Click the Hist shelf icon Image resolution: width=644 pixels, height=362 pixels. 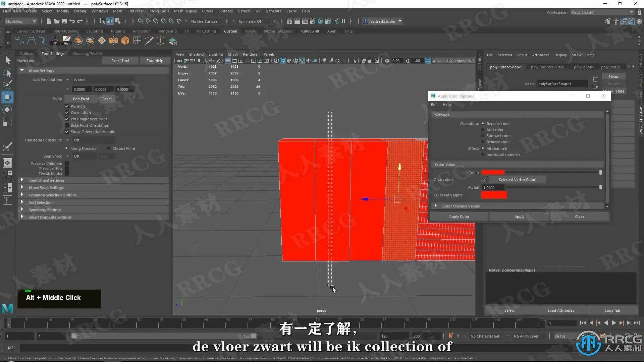[67, 41]
